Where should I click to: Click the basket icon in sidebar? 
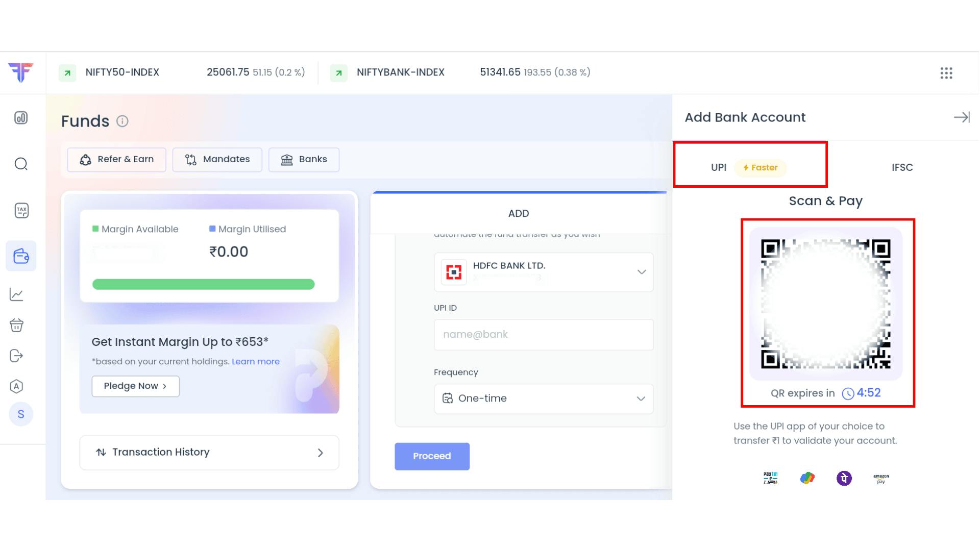coord(16,325)
